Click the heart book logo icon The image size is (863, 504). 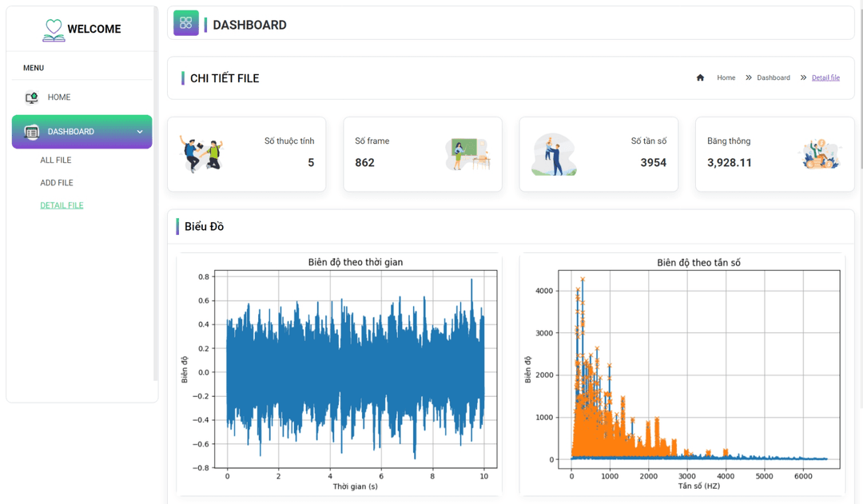[x=54, y=30]
